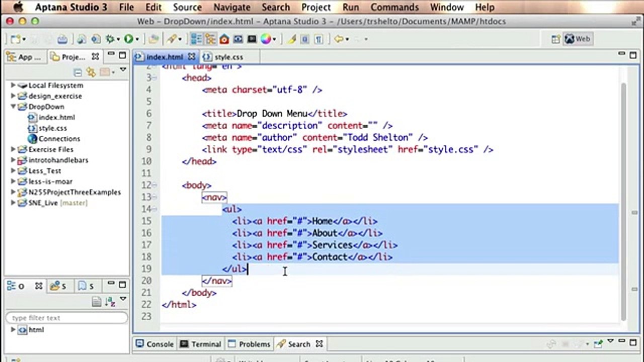Open the Navigate menu
The width and height of the screenshot is (644, 362).
coord(231,7)
